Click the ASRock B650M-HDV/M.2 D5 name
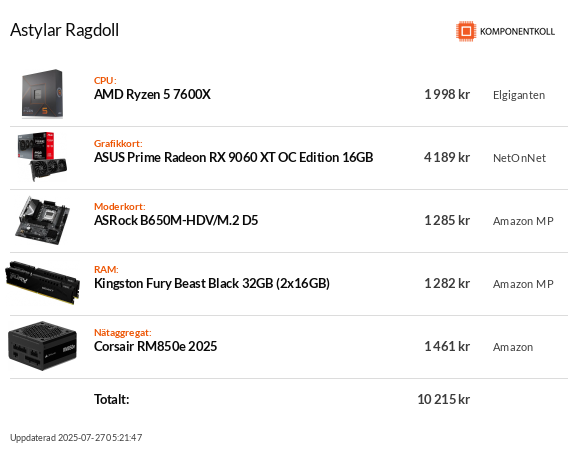The height and width of the screenshot is (451, 577). coord(176,220)
